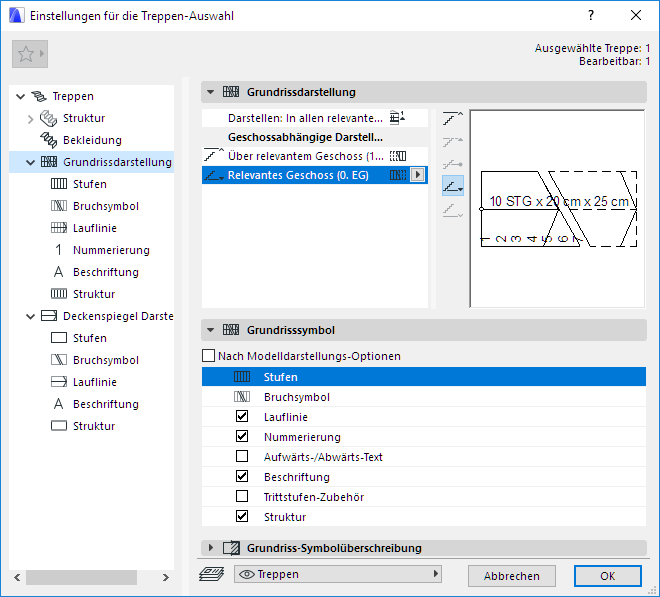Click the stair floor plan preview
Image resolution: width=660 pixels, height=597 pixels.
557,209
